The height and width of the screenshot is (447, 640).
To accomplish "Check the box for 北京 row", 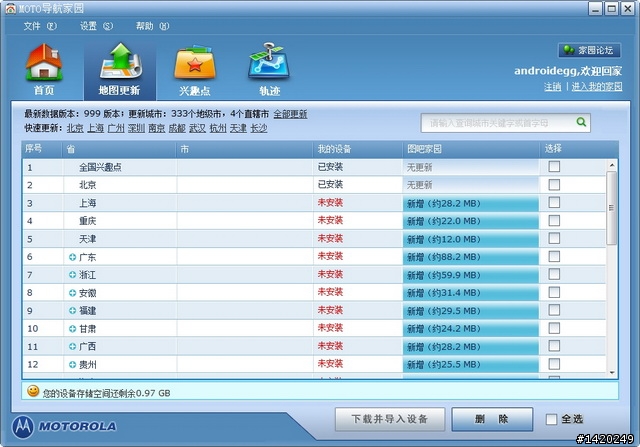I will tap(554, 185).
